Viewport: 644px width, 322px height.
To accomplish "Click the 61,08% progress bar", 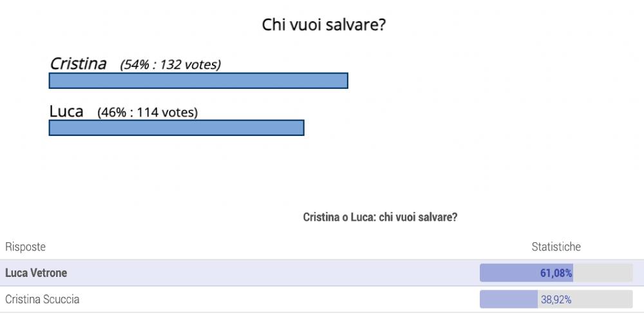I will pos(556,272).
